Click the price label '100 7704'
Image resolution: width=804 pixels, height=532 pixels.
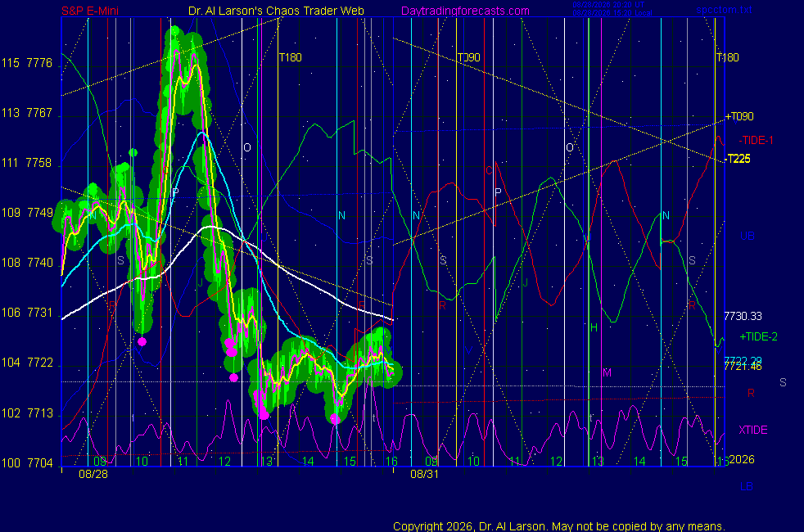click(x=27, y=463)
